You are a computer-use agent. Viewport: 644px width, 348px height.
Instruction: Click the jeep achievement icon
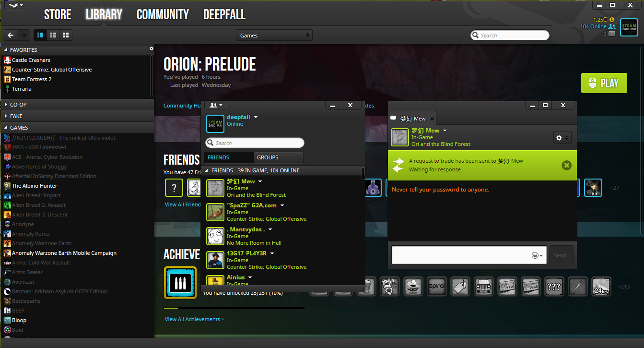click(x=483, y=287)
